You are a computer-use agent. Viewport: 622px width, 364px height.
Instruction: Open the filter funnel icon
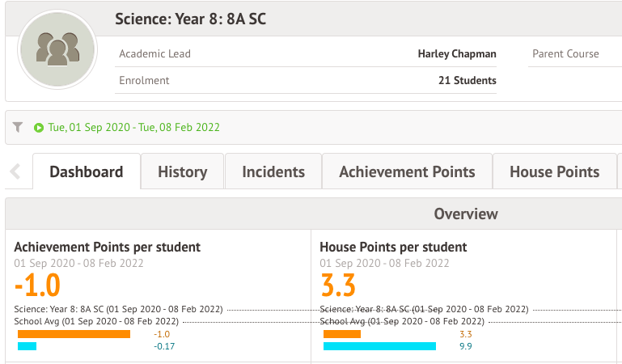[18, 127]
